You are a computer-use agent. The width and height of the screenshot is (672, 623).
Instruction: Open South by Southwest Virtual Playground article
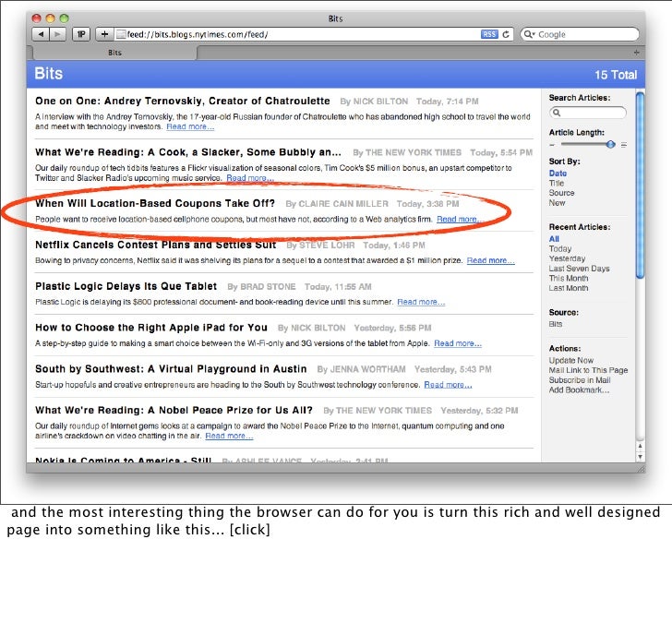[x=171, y=369]
